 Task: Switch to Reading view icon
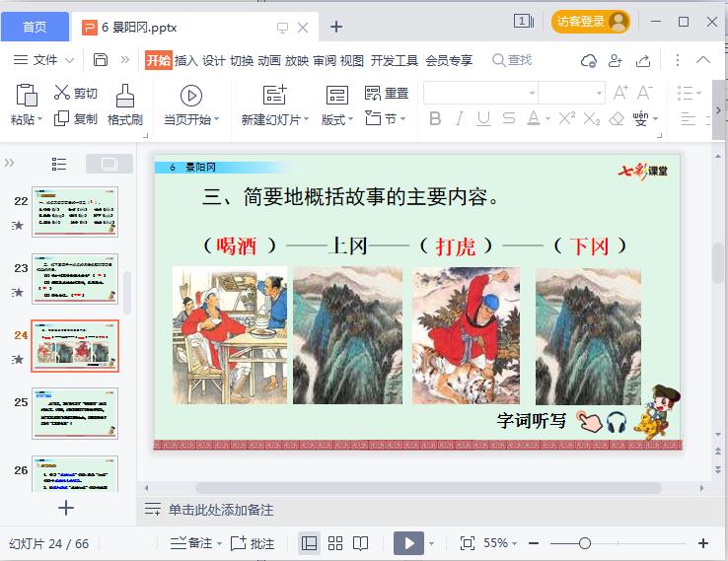[360, 543]
